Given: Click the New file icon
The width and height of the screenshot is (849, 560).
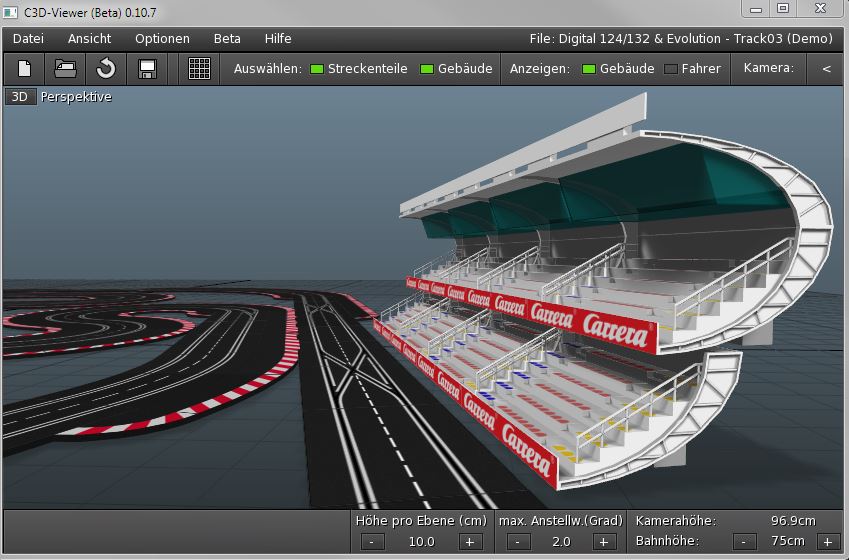Looking at the screenshot, I should point(24,69).
